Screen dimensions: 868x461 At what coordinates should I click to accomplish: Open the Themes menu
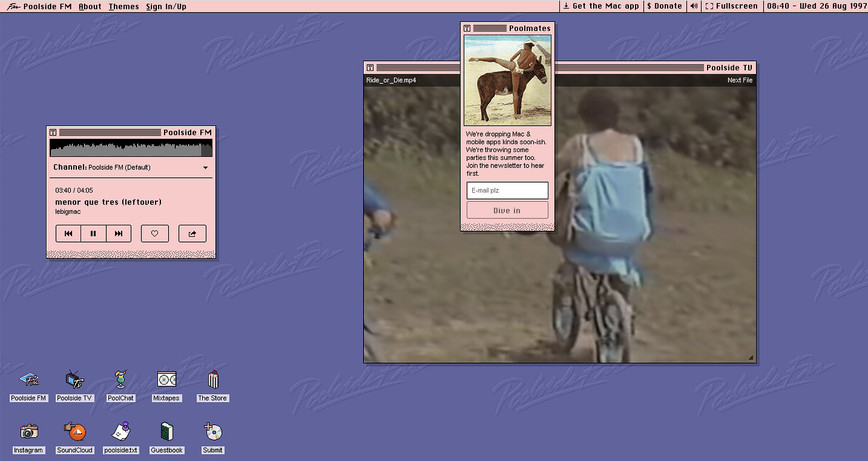click(x=124, y=6)
